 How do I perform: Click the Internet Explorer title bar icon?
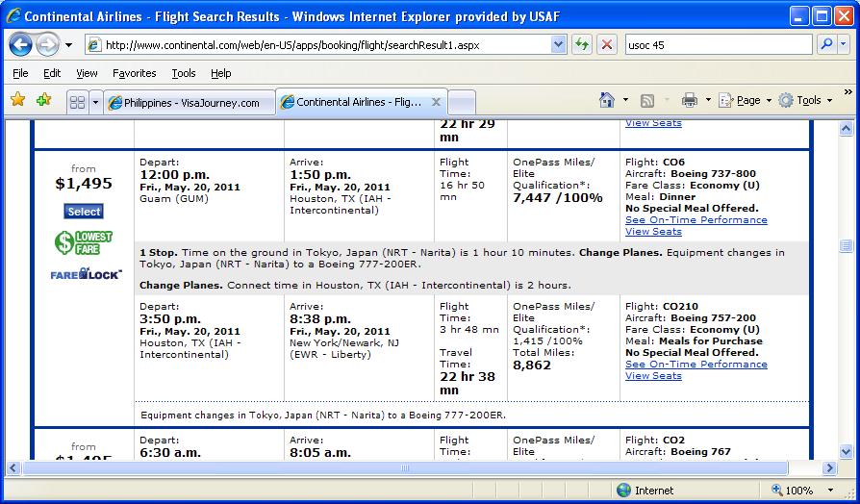coord(13,15)
